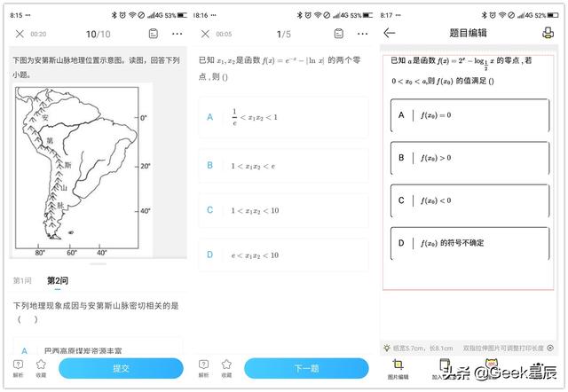
Task: Tap the cat face icon in the bottom bar
Action: click(x=491, y=365)
